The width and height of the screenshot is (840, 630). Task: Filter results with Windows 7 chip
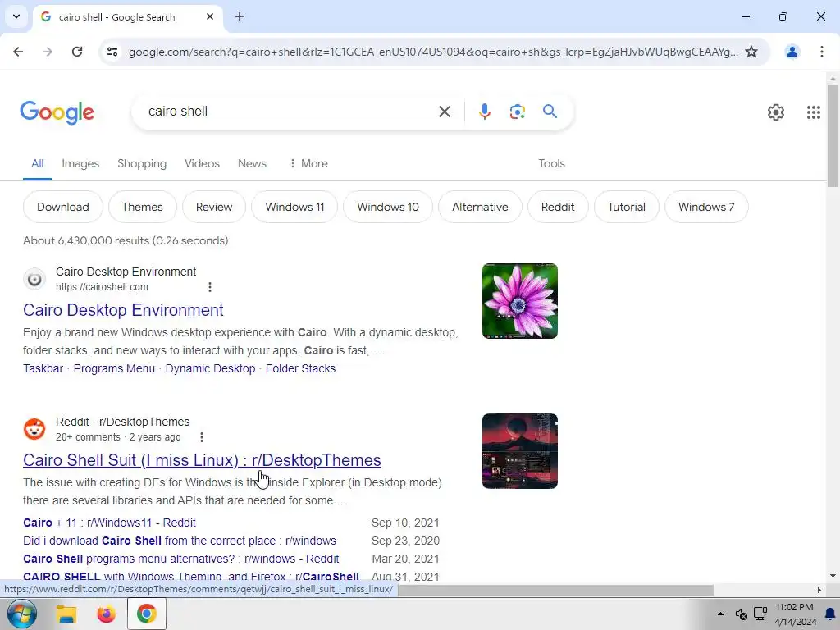[706, 207]
